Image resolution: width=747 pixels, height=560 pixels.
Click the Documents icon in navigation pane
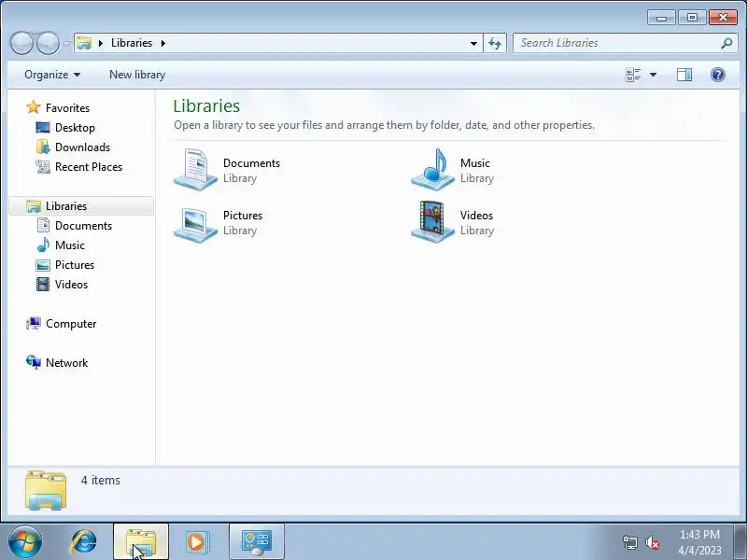click(43, 225)
